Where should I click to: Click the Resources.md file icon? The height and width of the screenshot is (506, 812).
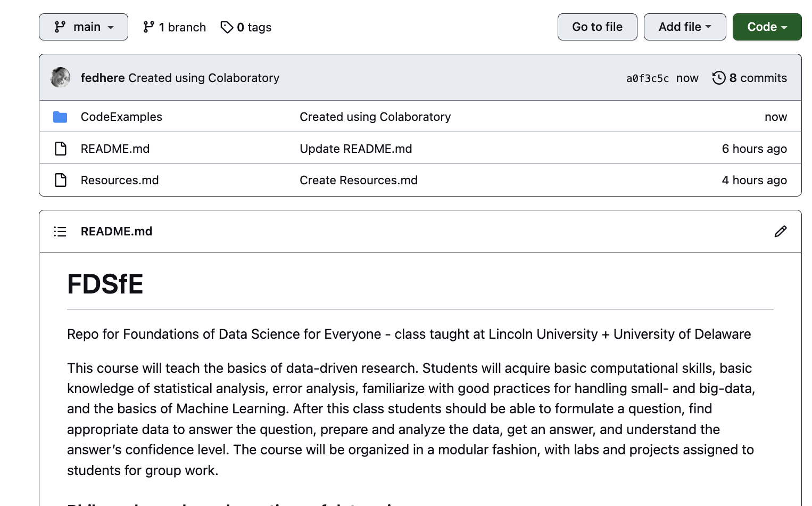tap(61, 180)
